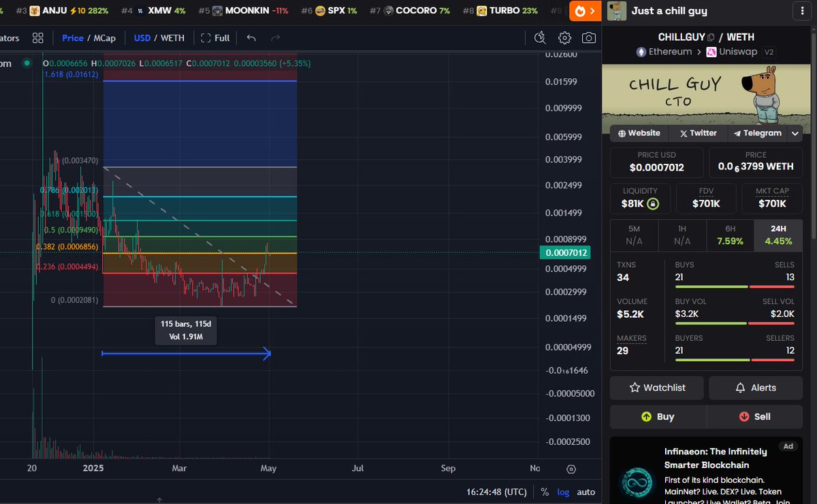Select the 5M timeframe tab

pyautogui.click(x=634, y=235)
